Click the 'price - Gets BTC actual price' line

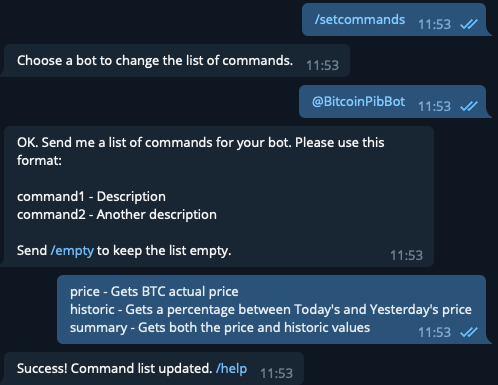coord(154,292)
